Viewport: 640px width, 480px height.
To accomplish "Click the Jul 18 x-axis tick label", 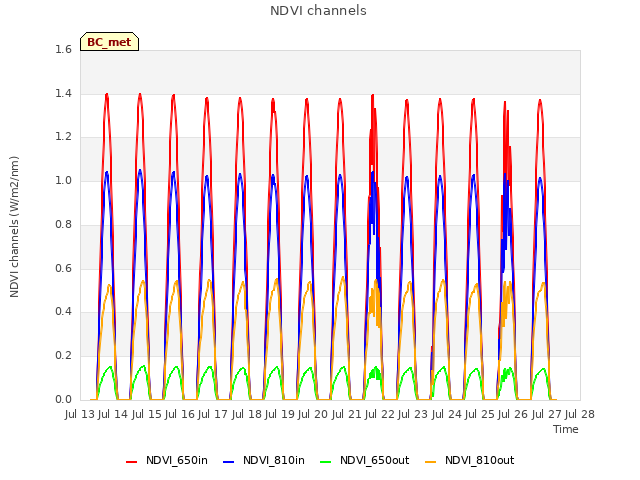I will point(247,414).
